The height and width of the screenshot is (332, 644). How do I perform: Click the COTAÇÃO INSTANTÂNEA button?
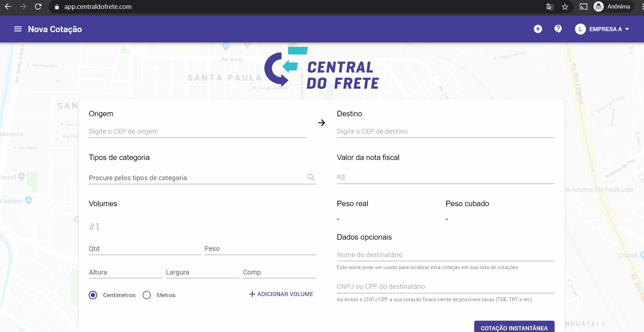514,327
